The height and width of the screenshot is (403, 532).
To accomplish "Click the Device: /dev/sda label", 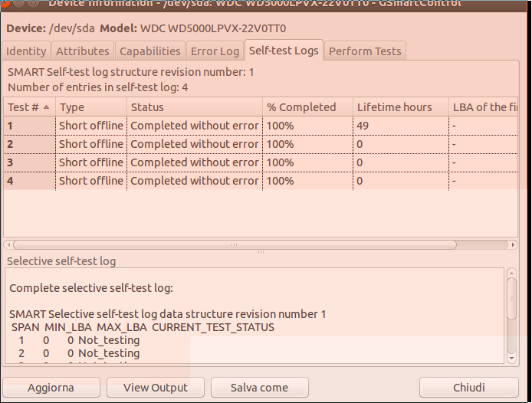I will [51, 28].
